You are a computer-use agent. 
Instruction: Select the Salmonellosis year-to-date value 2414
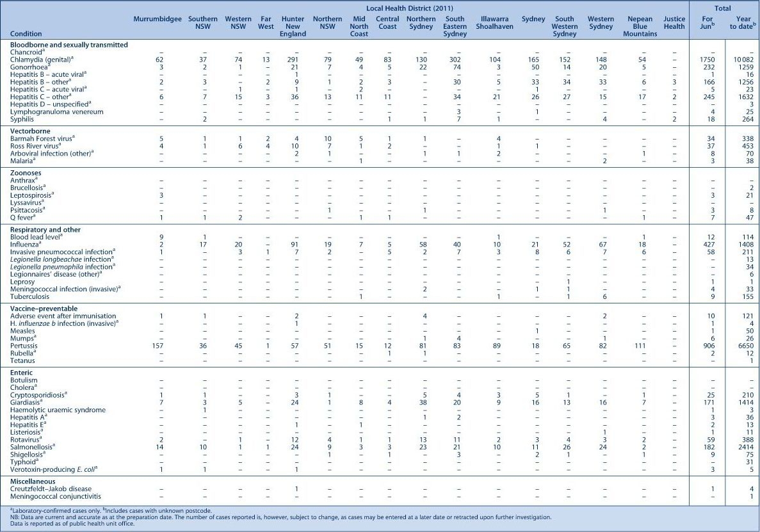click(746, 447)
